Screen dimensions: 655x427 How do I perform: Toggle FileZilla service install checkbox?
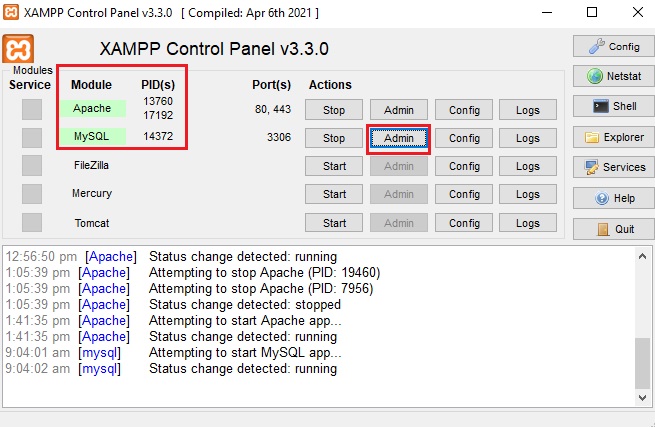[x=32, y=165]
